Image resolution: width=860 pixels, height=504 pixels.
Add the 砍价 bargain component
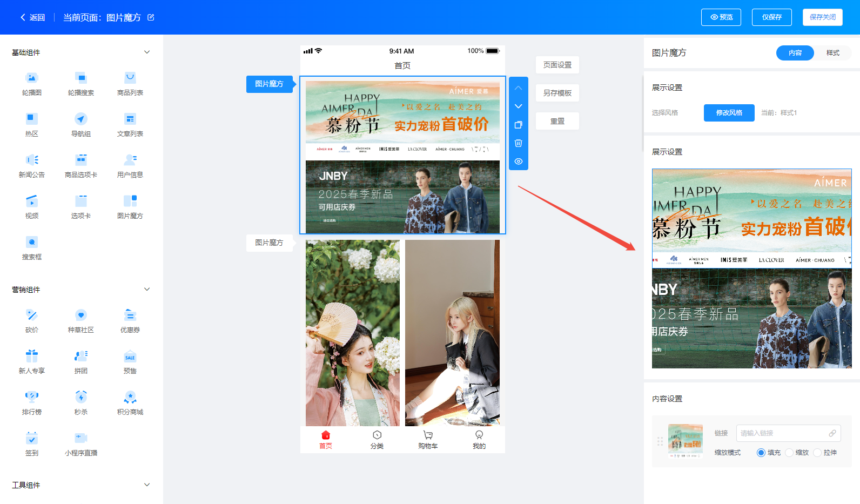[32, 321]
